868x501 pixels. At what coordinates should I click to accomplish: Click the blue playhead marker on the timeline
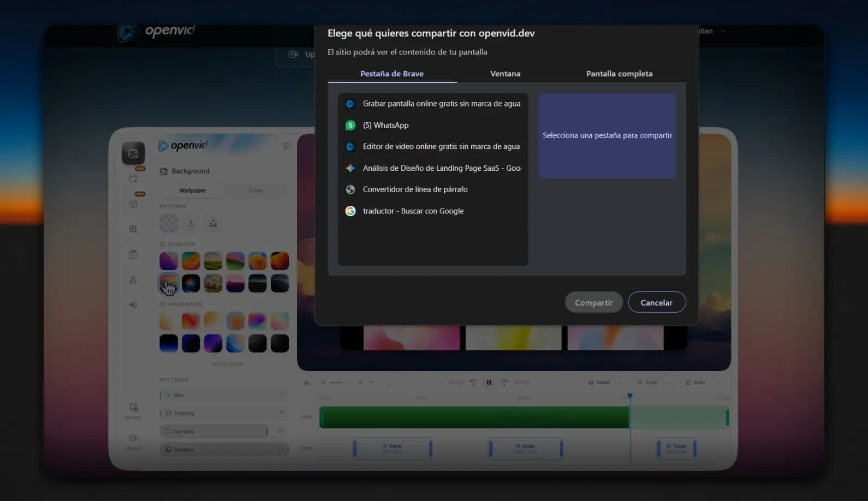coord(630,396)
